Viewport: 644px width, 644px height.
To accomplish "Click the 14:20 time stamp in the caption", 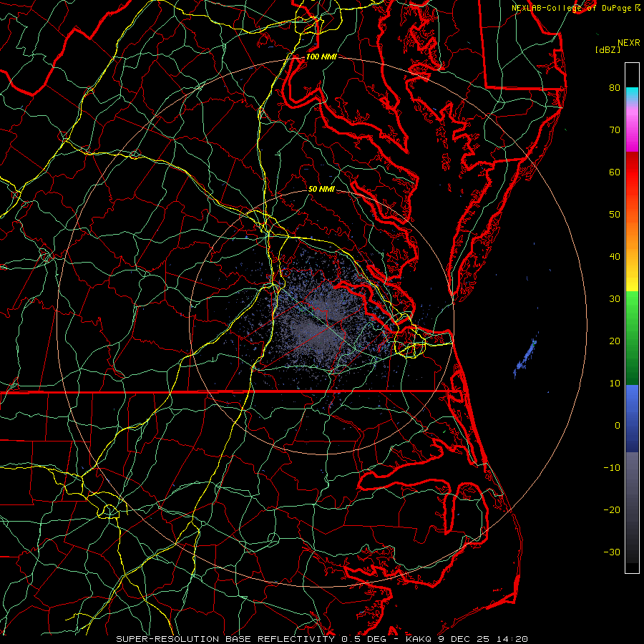I will pyautogui.click(x=512, y=639).
